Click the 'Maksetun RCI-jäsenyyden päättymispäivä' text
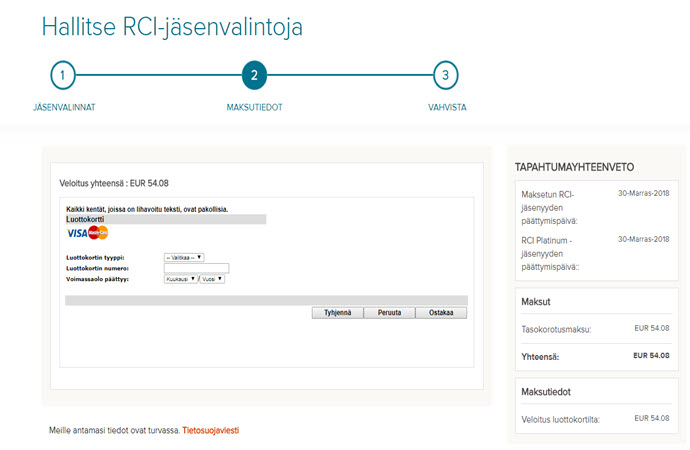 549,208
